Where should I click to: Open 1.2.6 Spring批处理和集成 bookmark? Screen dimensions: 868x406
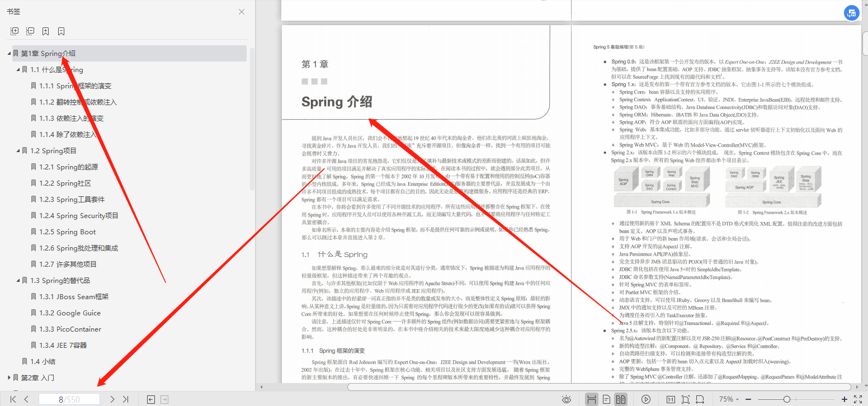[x=78, y=248]
